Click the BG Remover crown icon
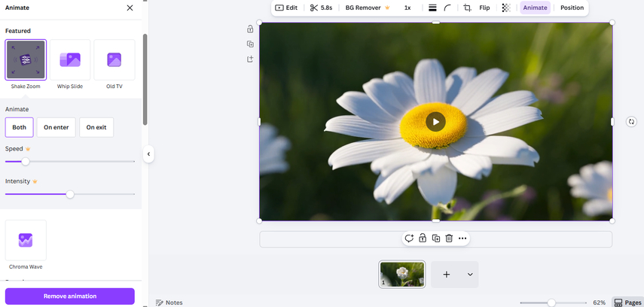The width and height of the screenshot is (644, 307). click(x=387, y=8)
